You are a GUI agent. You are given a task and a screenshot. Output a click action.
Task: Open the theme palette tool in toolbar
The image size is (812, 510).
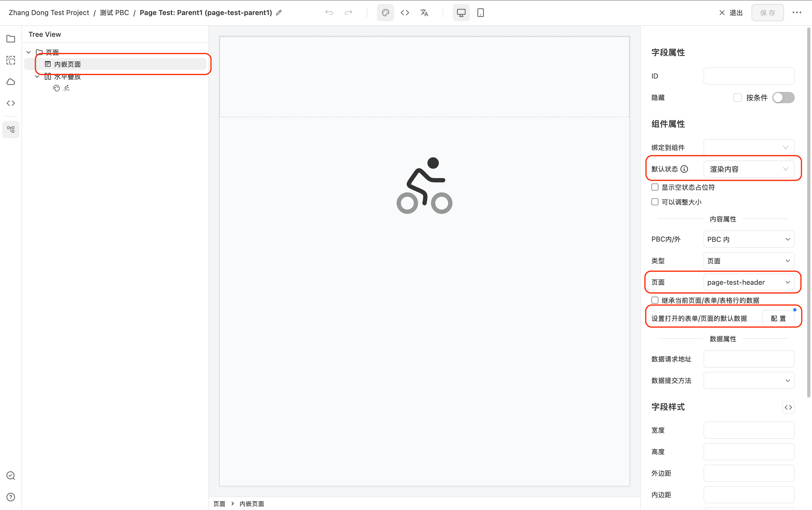pyautogui.click(x=385, y=13)
